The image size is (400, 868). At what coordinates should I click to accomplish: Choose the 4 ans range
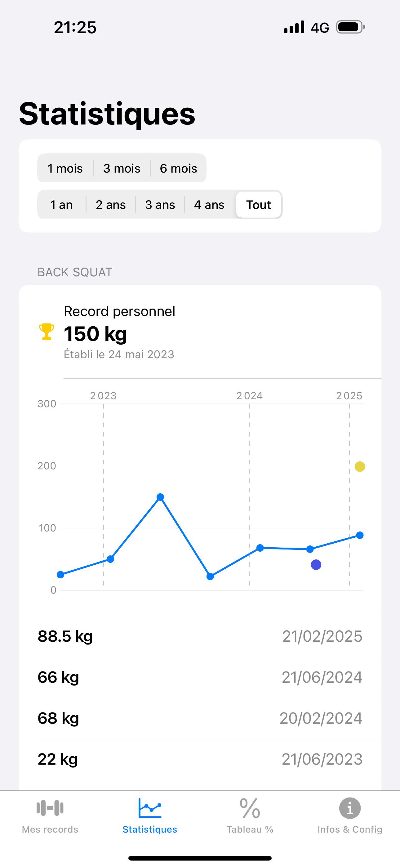(209, 205)
